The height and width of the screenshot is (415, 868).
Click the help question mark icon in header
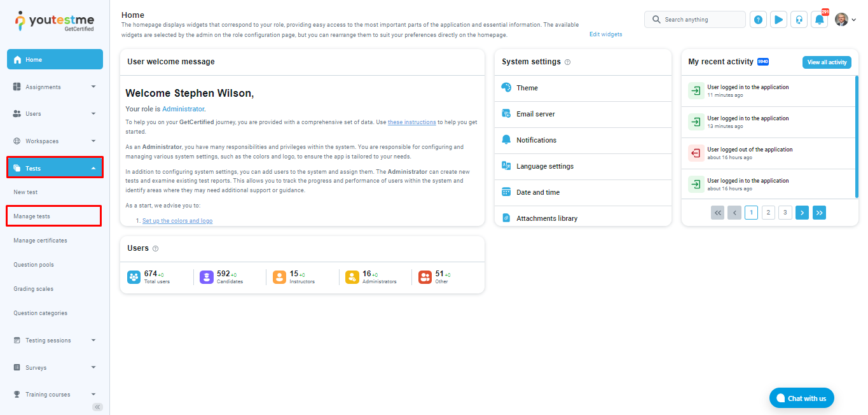point(758,20)
